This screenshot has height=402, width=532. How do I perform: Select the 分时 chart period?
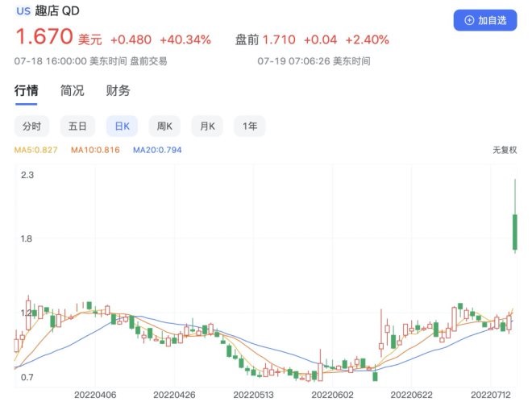(32, 126)
